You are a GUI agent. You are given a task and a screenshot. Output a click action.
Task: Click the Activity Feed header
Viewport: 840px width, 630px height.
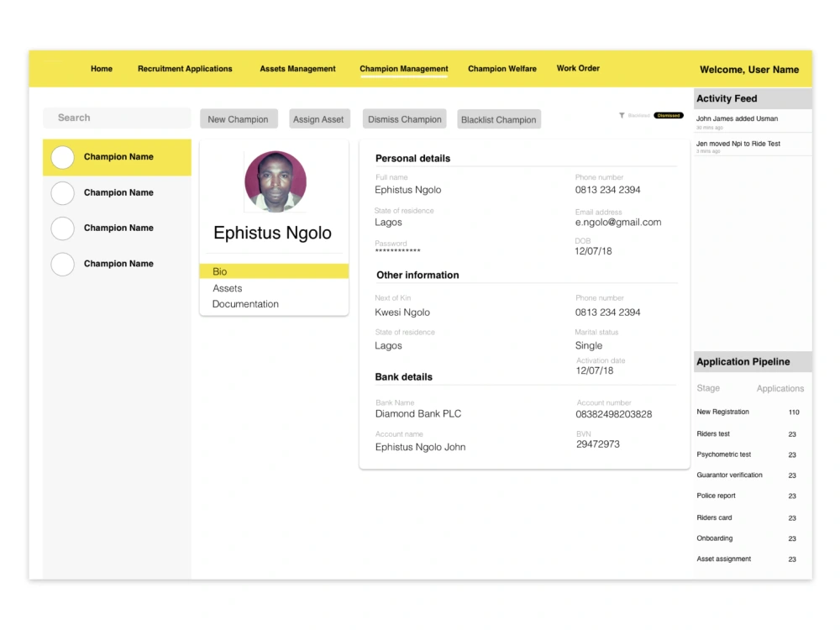pyautogui.click(x=753, y=98)
